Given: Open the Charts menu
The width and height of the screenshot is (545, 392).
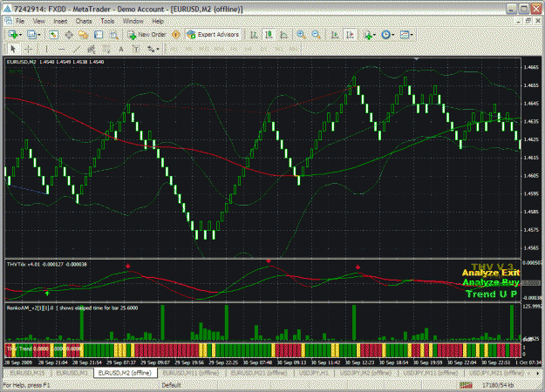Looking at the screenshot, I should 84,21.
